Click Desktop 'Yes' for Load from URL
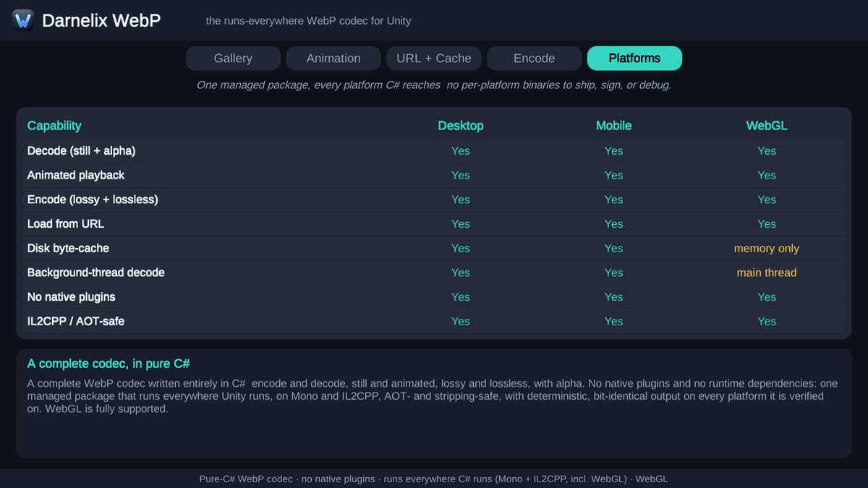 461,224
